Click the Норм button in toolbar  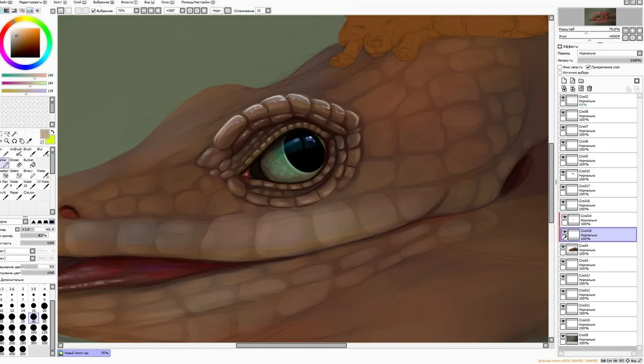pyautogui.click(x=216, y=11)
